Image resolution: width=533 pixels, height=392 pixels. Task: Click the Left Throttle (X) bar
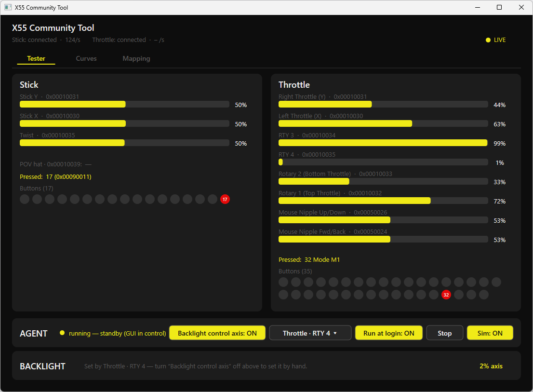(383, 124)
